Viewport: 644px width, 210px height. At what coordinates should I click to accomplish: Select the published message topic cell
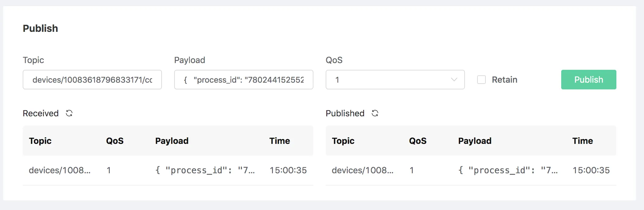[x=362, y=170]
